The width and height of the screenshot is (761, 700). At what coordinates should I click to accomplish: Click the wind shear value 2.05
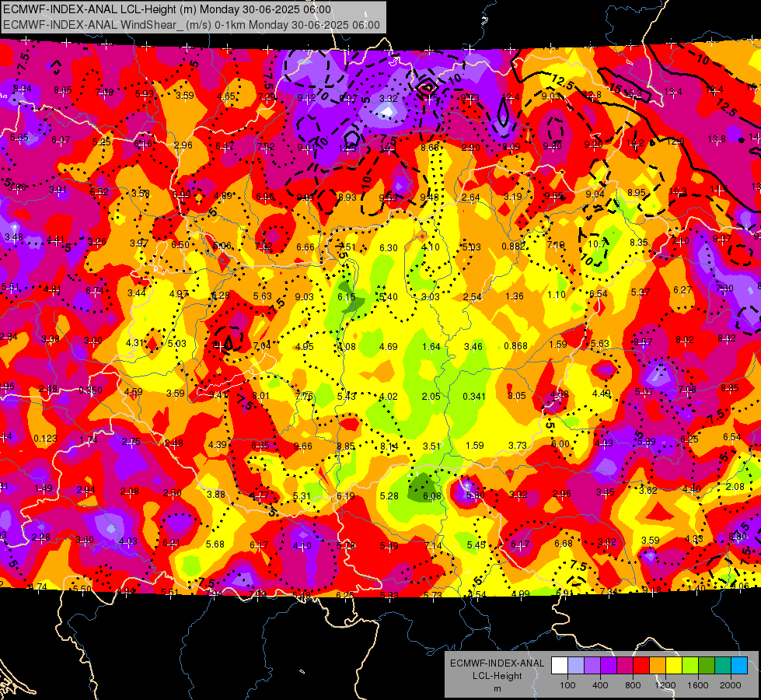[x=431, y=397]
